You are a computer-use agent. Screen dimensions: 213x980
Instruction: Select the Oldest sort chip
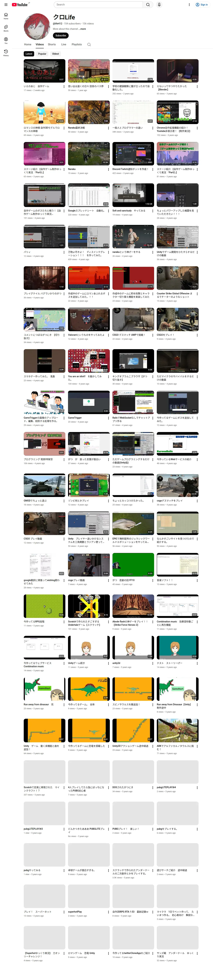point(55,54)
